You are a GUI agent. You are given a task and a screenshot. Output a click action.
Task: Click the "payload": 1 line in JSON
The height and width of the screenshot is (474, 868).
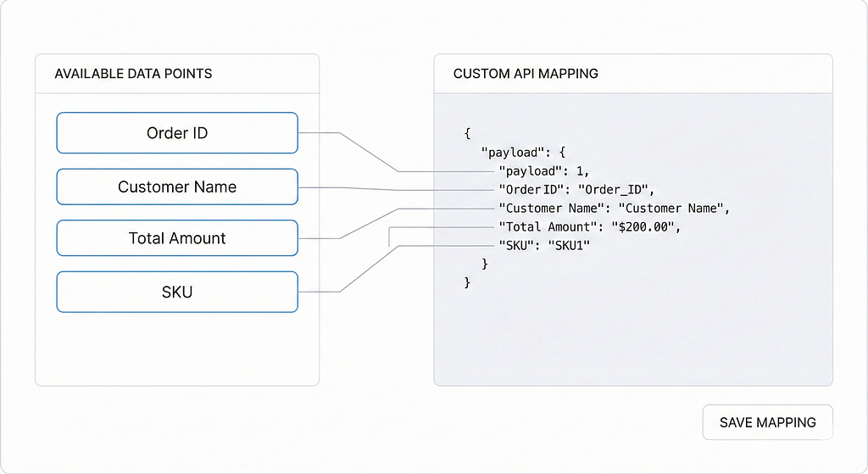click(543, 171)
